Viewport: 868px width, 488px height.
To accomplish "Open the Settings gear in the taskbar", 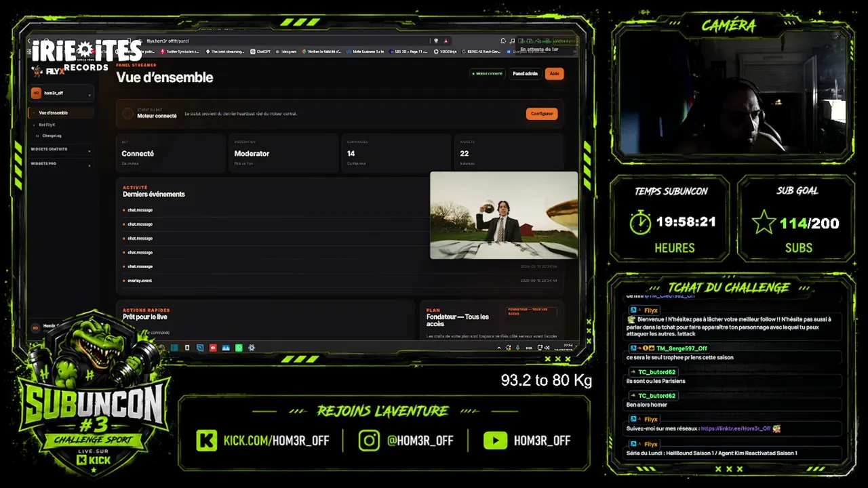I will coord(252,348).
